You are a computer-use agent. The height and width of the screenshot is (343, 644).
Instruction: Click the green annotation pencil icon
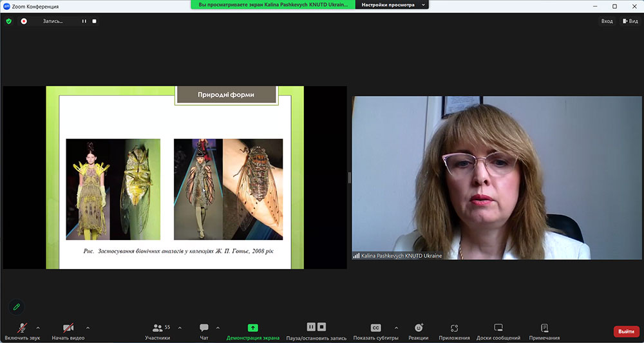point(17,307)
